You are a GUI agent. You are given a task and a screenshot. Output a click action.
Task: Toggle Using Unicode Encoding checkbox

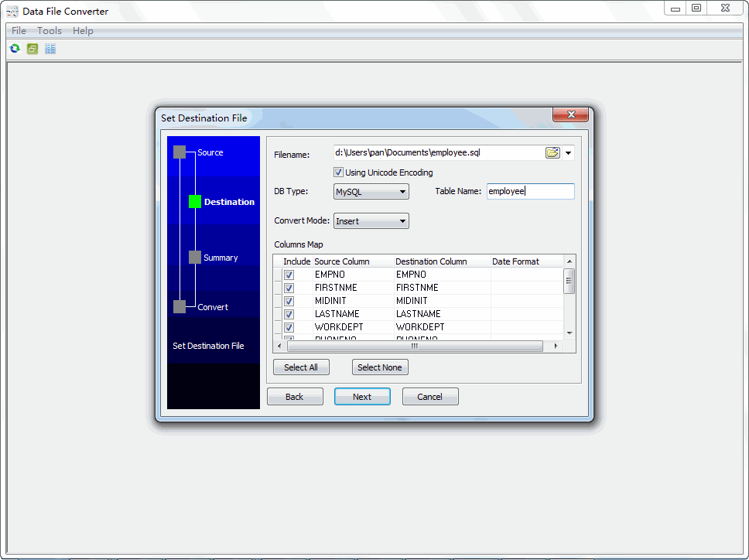coord(338,172)
